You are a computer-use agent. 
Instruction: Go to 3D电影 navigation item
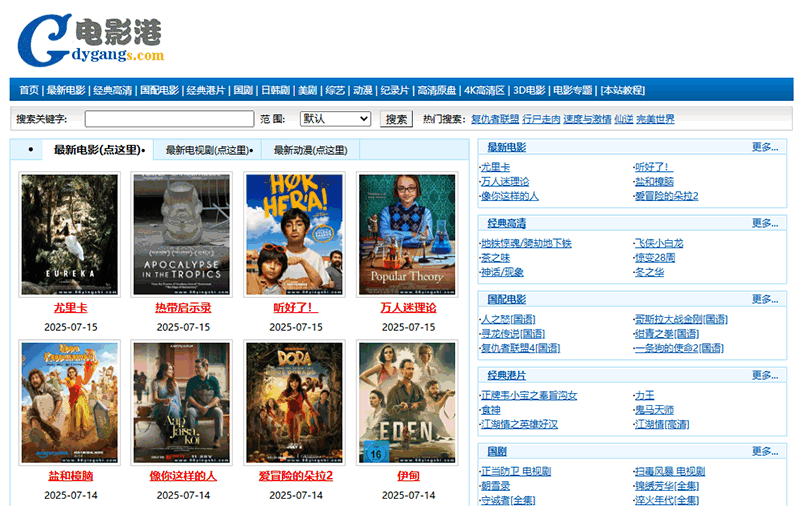[x=529, y=90]
